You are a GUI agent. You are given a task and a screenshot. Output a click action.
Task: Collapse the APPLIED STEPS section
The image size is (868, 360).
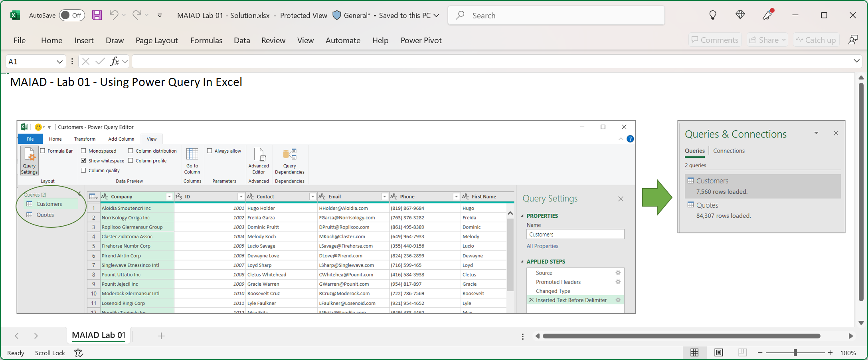click(522, 262)
